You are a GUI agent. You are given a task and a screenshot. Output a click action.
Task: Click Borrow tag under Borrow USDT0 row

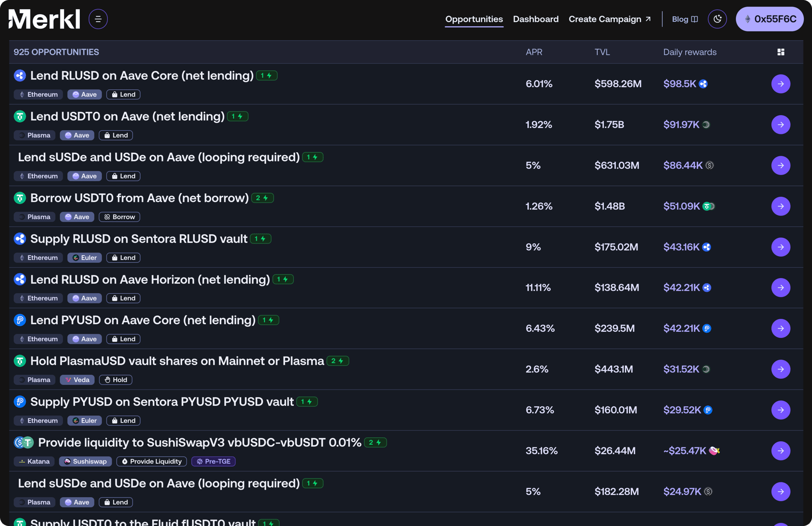click(x=119, y=217)
